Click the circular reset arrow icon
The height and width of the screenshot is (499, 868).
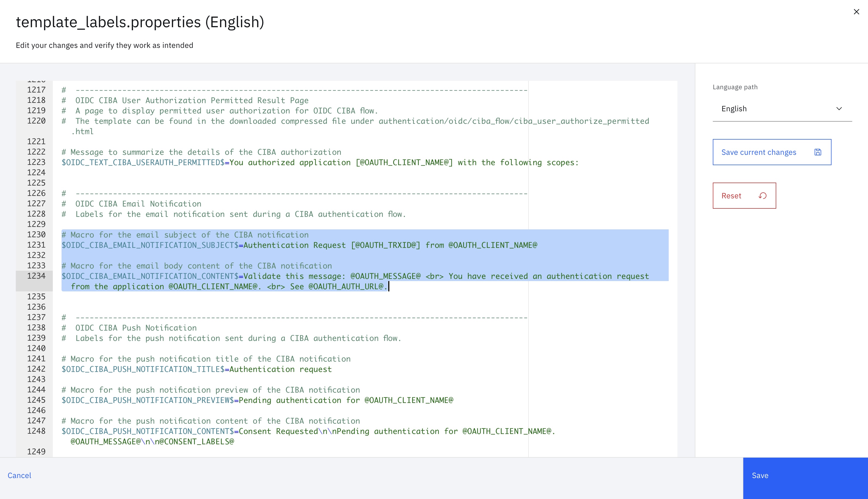pyautogui.click(x=762, y=196)
